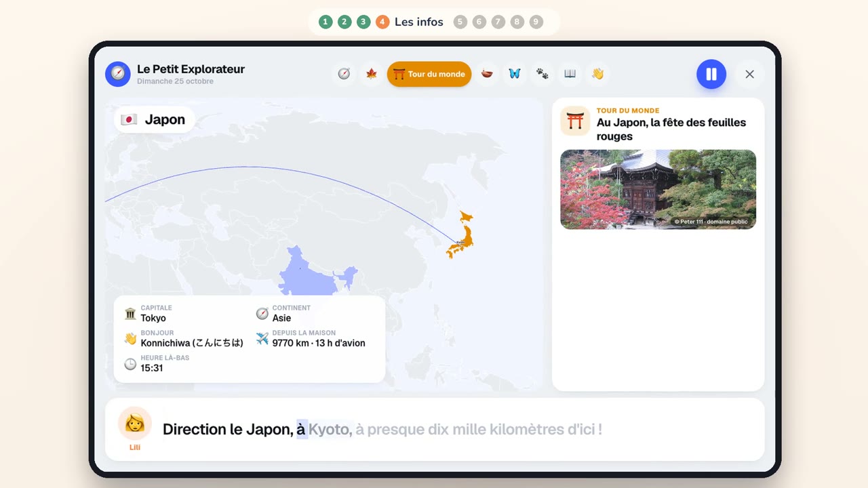Open the bowl section chip

[x=487, y=74]
